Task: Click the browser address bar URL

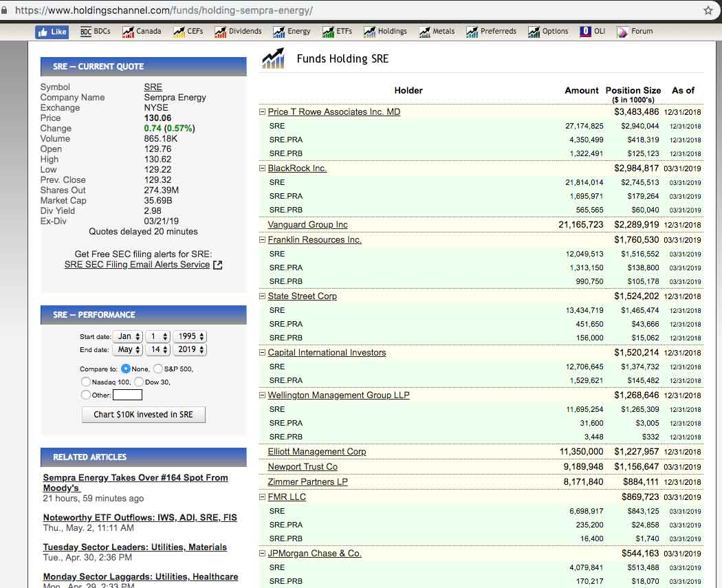Action: click(x=164, y=10)
